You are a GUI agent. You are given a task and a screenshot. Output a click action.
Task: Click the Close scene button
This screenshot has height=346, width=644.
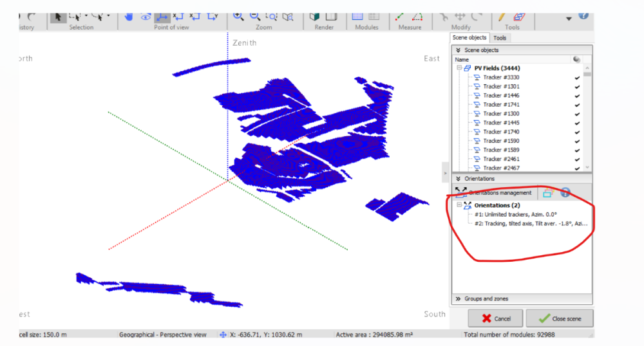tap(559, 318)
